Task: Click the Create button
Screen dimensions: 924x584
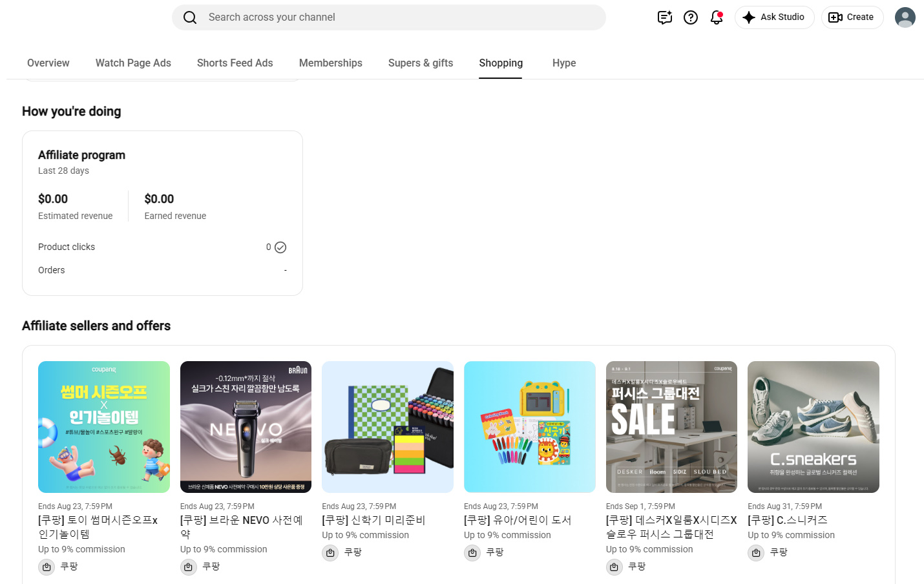Action: (x=852, y=17)
